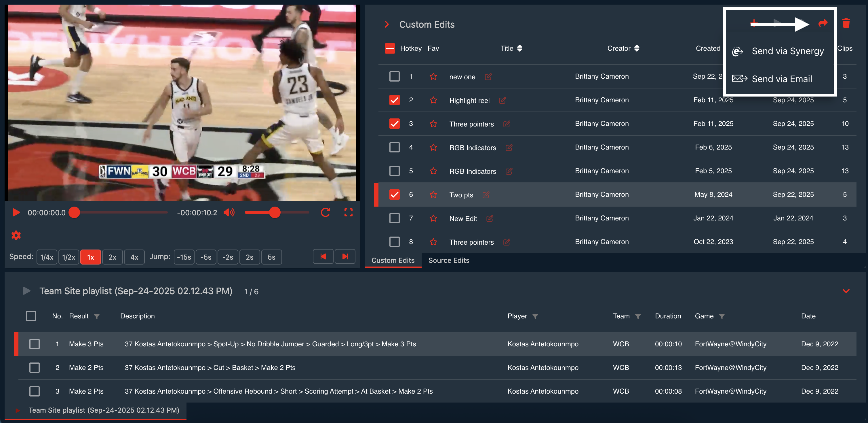The width and height of the screenshot is (868, 423).
Task: Click the volume slider handle
Action: click(x=275, y=213)
